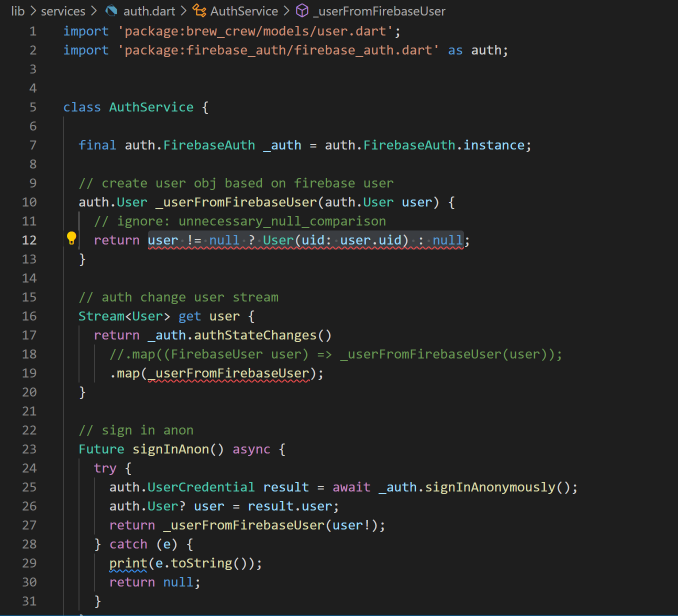Viewport: 678px width, 616px height.
Task: Click line number 28 in the gutter
Action: click(29, 544)
